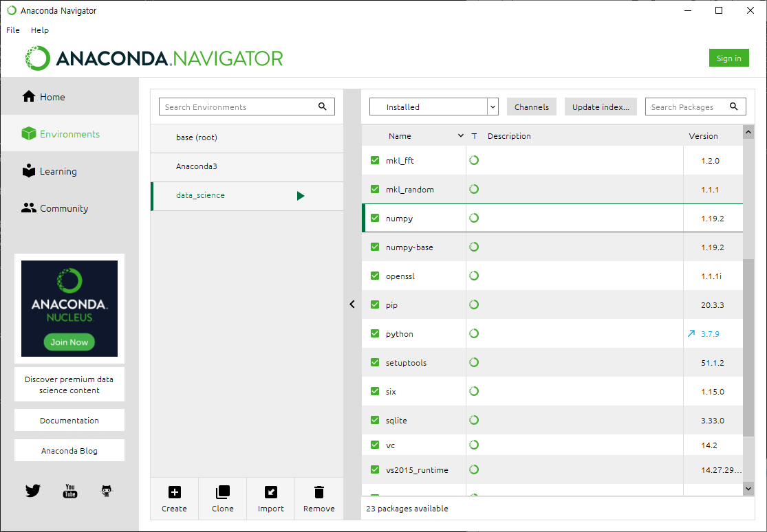This screenshot has width=767, height=532.
Task: Click the Description column header
Action: pos(509,135)
